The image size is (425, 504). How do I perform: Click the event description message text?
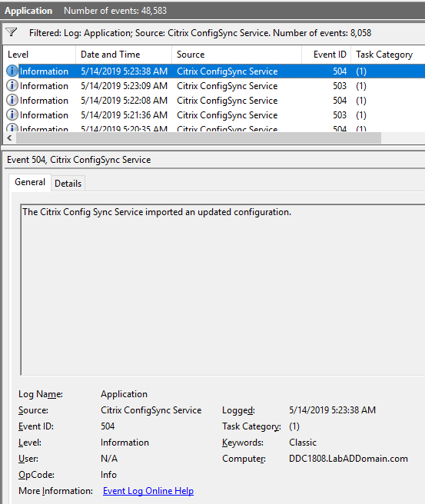click(157, 212)
